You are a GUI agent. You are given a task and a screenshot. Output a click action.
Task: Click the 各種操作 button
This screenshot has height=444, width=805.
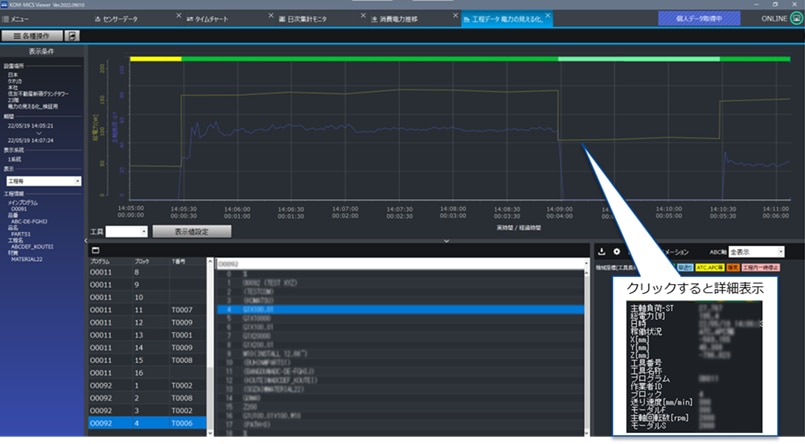click(x=33, y=36)
